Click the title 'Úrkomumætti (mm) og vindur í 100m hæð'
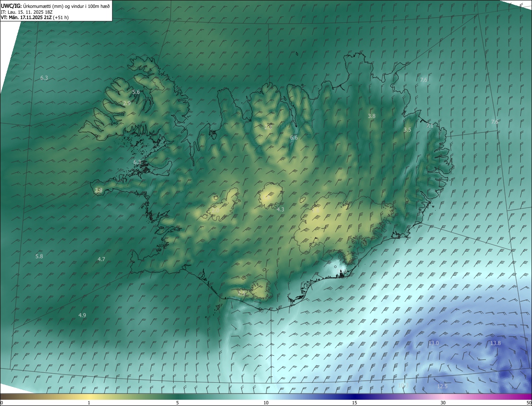The height and width of the screenshot is (406, 532). [66, 6]
